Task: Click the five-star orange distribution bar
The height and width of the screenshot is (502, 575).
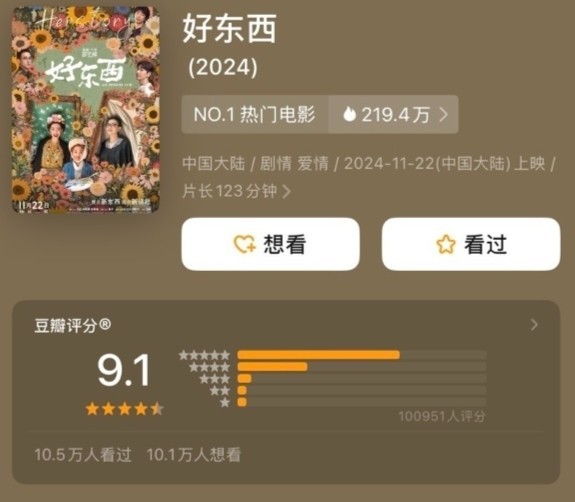Action: click(319, 355)
